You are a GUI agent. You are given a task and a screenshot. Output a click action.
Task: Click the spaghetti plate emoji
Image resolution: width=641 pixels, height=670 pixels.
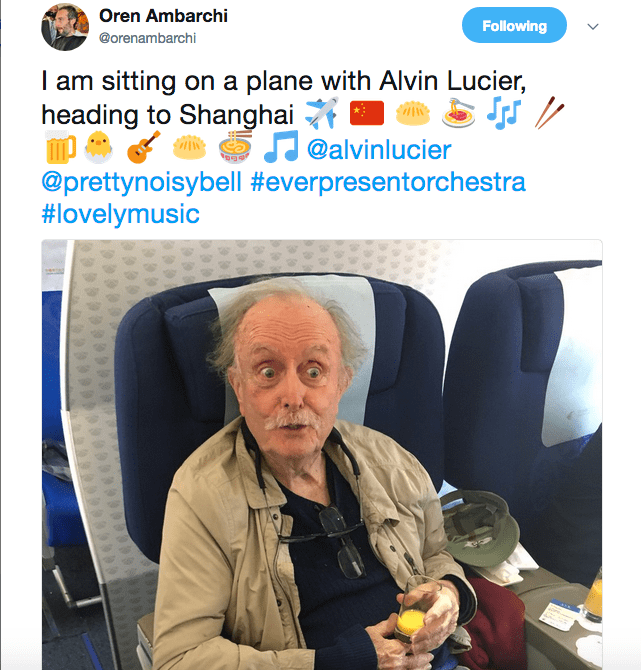click(458, 113)
